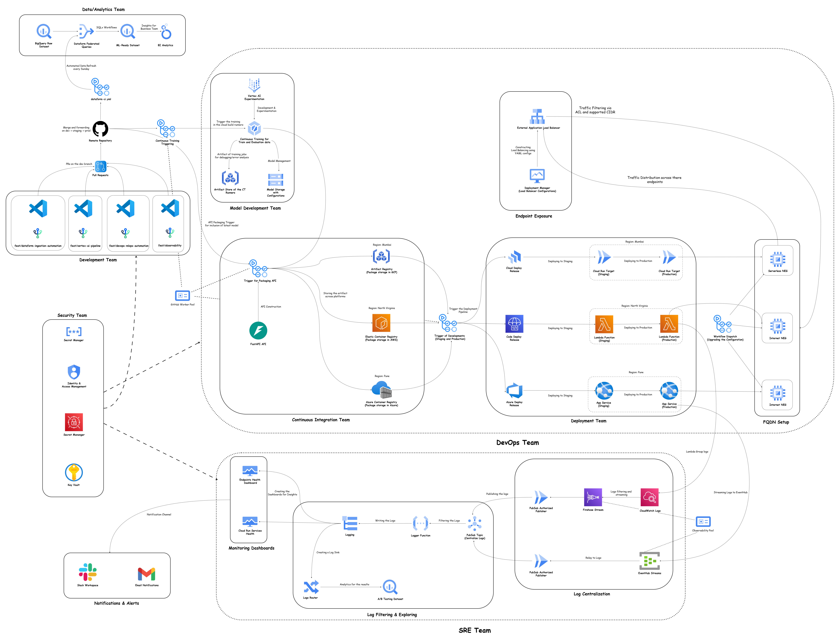Click the dataform-ci.yml workflow icon

(101, 87)
